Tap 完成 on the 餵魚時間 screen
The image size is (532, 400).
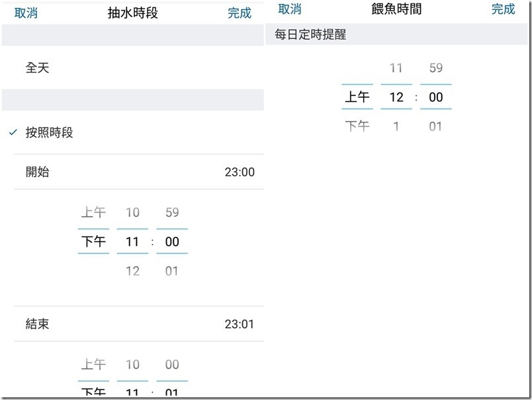coord(503,9)
